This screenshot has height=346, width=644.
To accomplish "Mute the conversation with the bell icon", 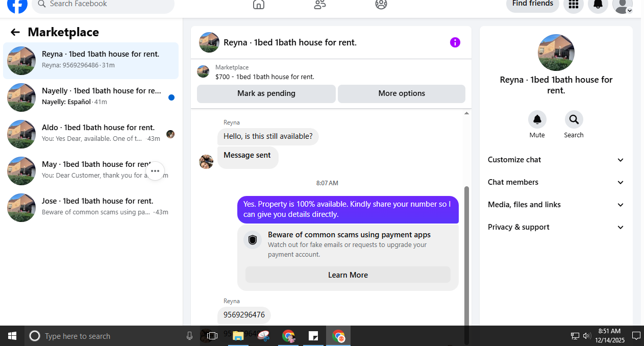I will tap(537, 119).
